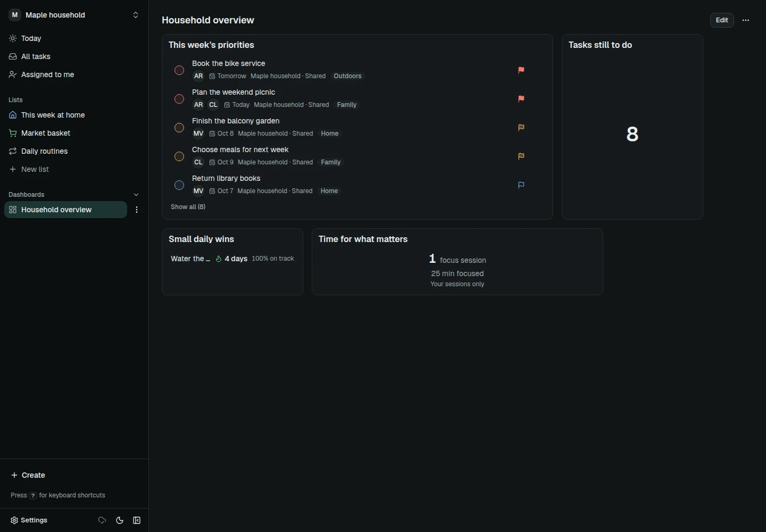Open the sync cloud icon in the sidebar footer
766x532 pixels.
(x=102, y=520)
